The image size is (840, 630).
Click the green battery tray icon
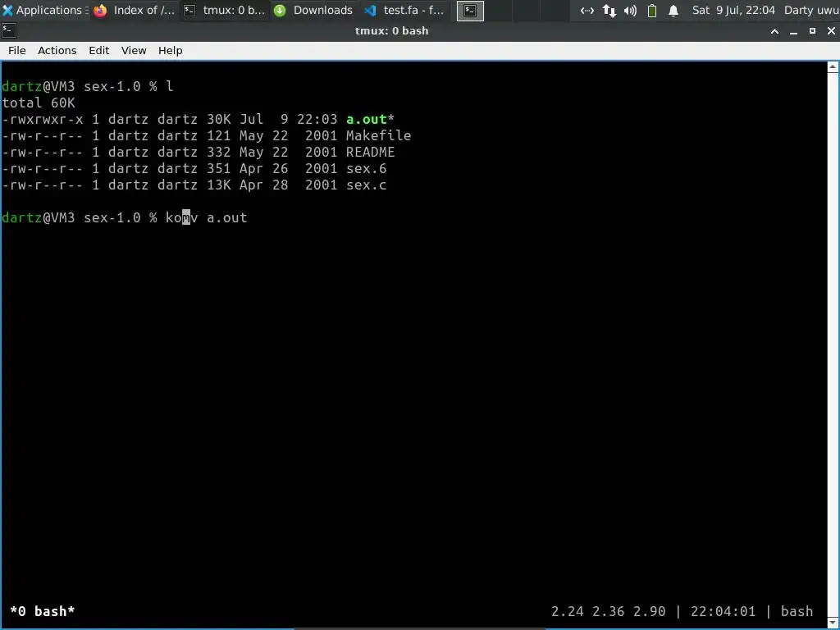(652, 10)
